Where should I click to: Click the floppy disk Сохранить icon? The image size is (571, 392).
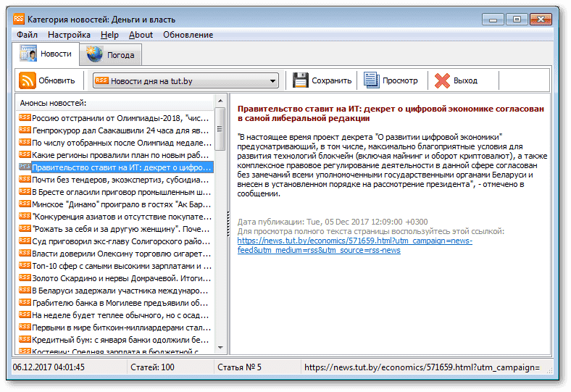pos(300,80)
